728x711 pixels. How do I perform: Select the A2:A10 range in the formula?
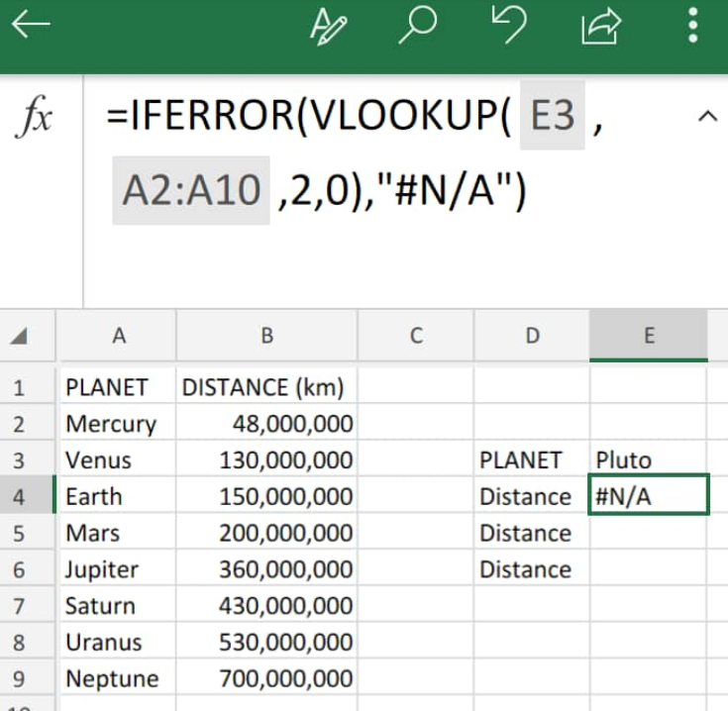coord(191,190)
